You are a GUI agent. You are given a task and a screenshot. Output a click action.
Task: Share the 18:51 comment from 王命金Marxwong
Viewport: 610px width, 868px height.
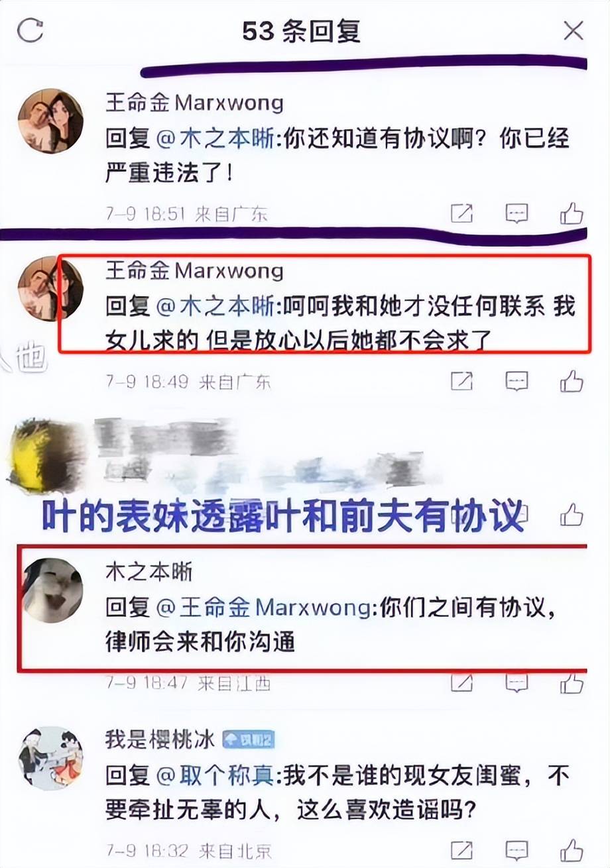tap(461, 213)
